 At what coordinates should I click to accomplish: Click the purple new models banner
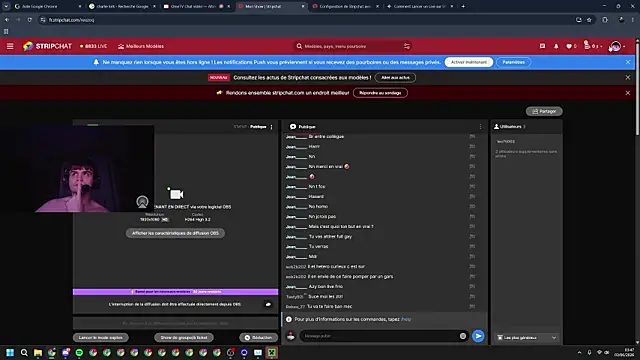click(176, 292)
